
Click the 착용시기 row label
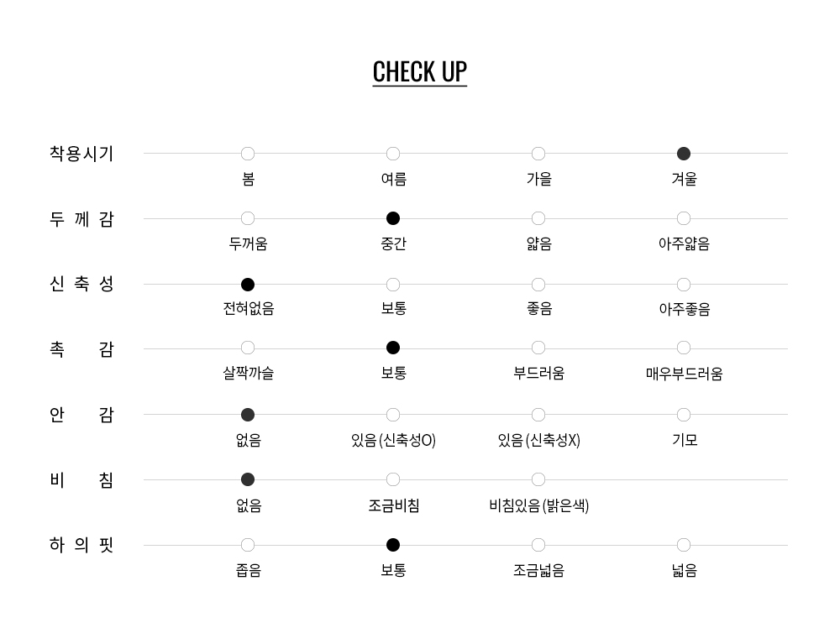click(81, 154)
